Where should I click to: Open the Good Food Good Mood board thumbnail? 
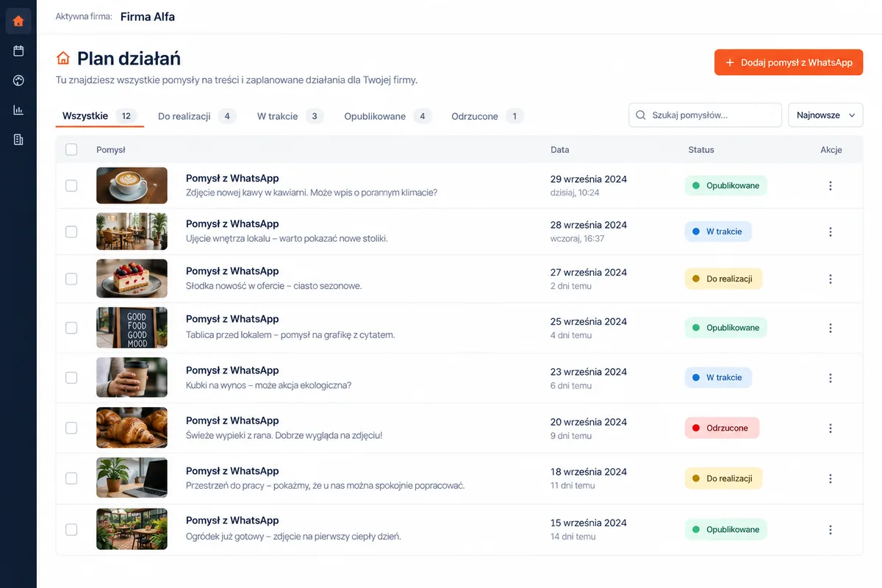tap(132, 328)
